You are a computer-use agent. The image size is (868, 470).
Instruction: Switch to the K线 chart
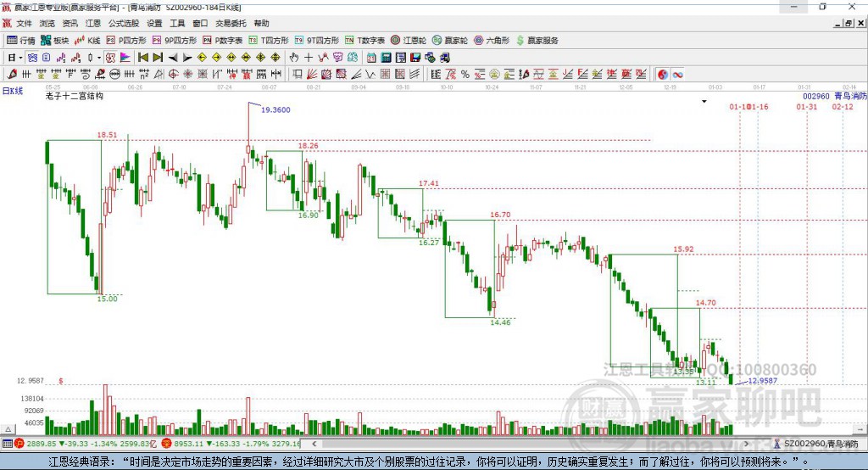(87, 41)
